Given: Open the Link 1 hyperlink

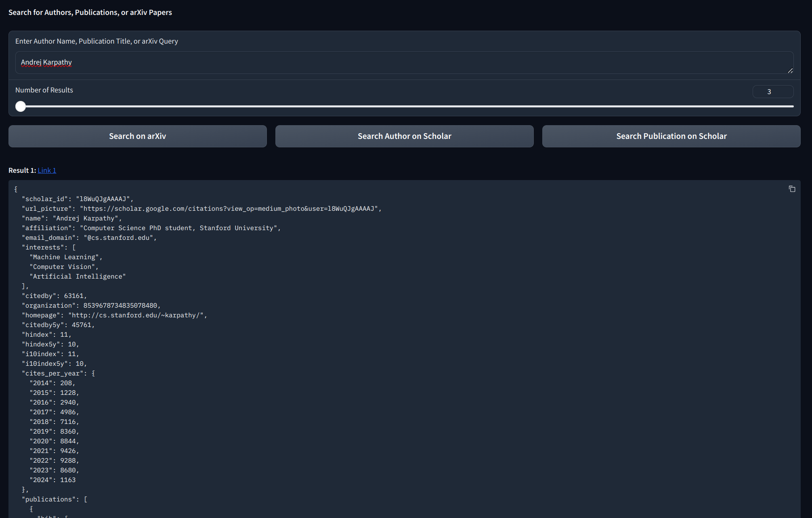Looking at the screenshot, I should 47,170.
